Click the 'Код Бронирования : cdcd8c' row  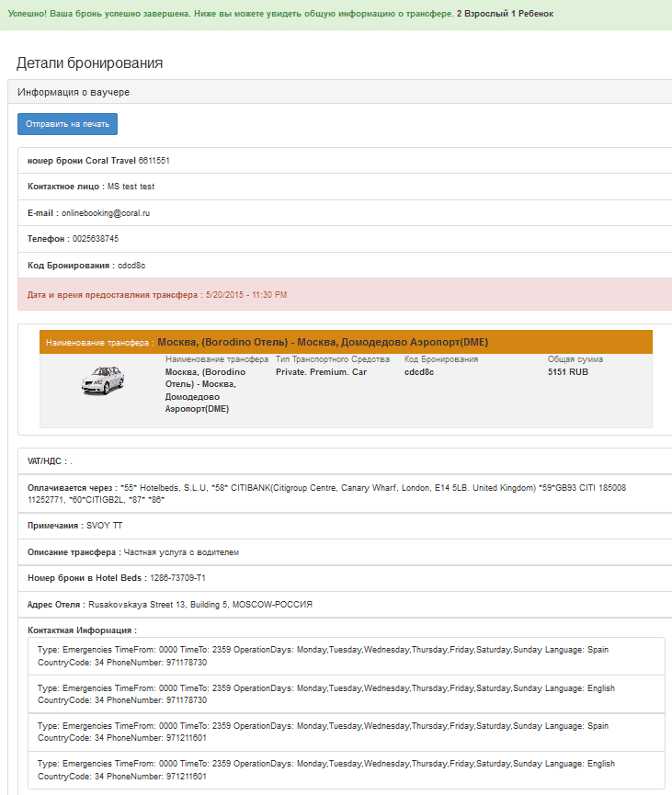click(345, 266)
